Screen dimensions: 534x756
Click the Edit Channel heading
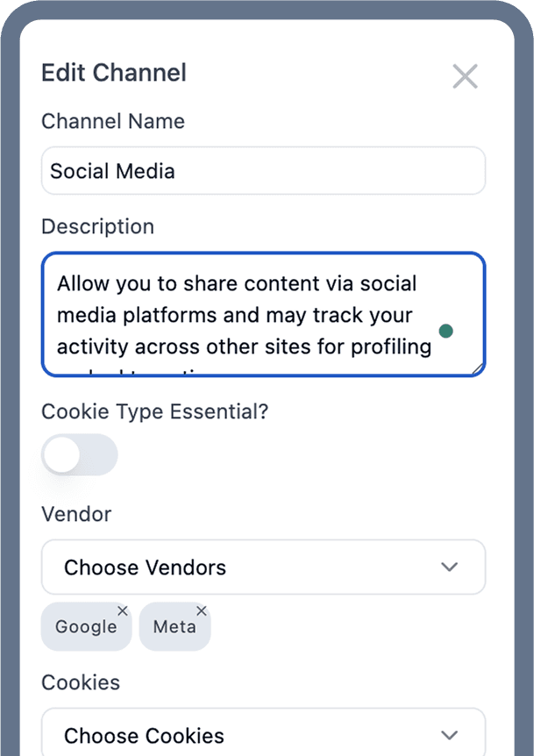pos(114,73)
